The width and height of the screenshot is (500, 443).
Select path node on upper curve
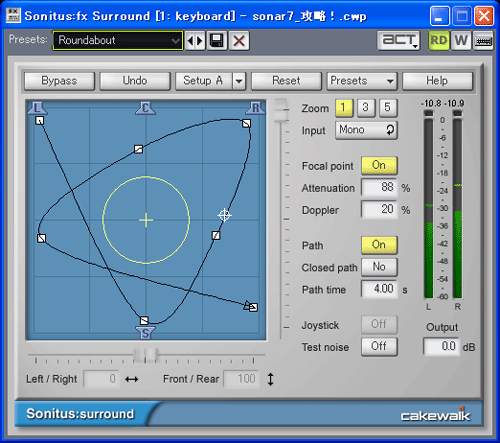click(138, 149)
